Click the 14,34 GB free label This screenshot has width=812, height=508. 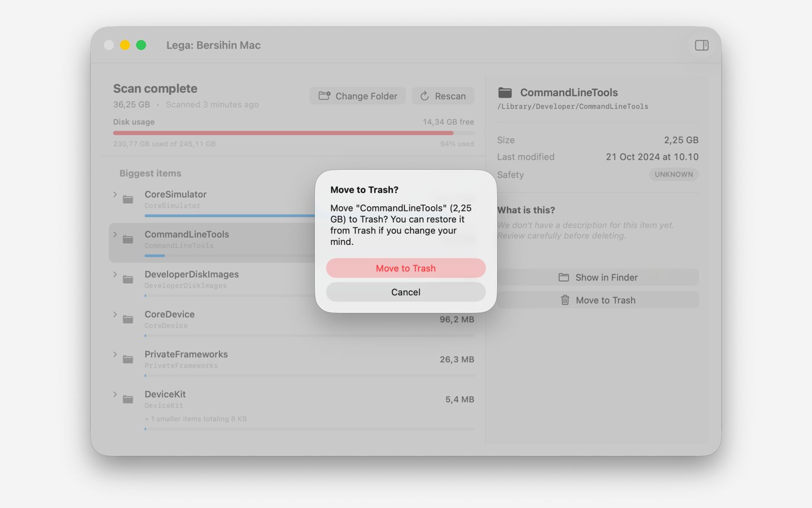(448, 122)
